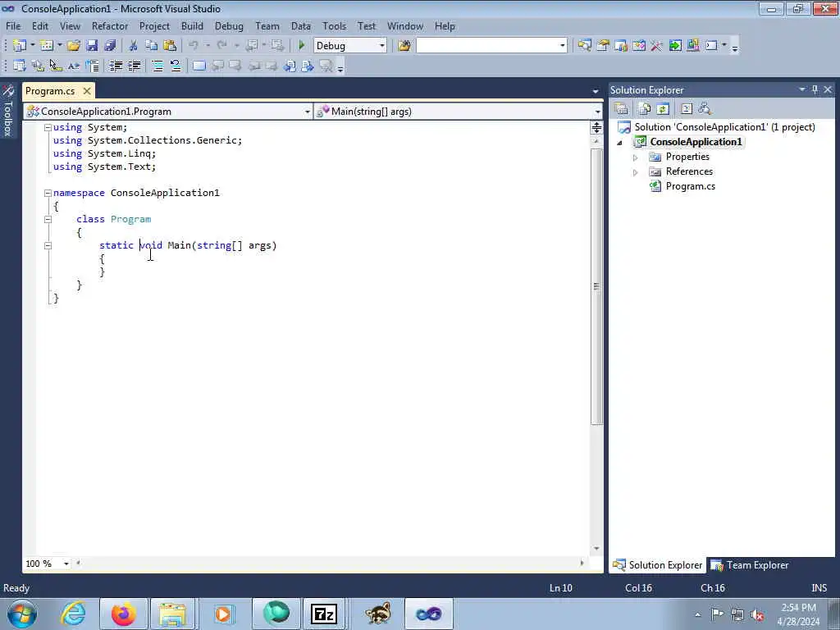The image size is (840, 630).
Task: Click Show All Files in Solution Explorer
Action: pos(645,109)
